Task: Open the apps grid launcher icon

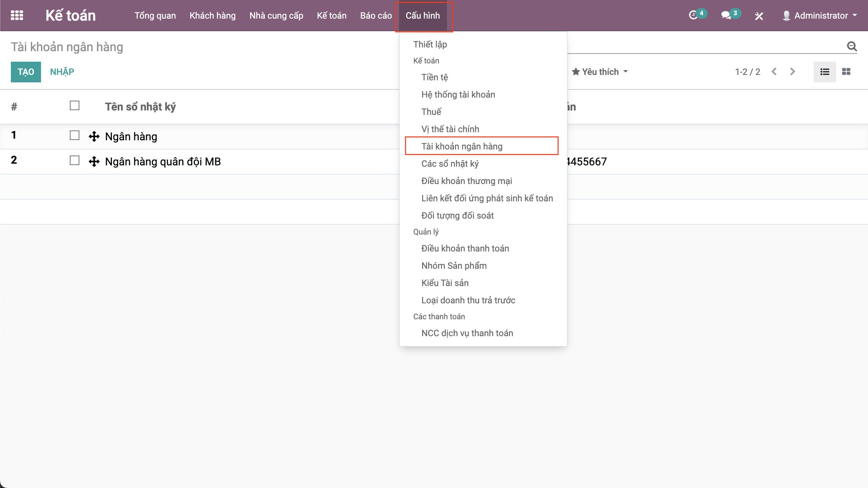Action: pos(17,16)
